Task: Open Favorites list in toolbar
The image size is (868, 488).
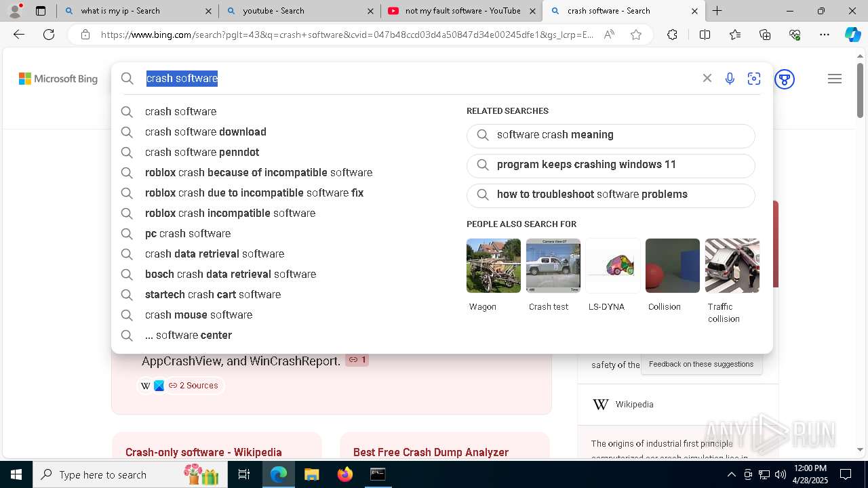Action: 735,35
